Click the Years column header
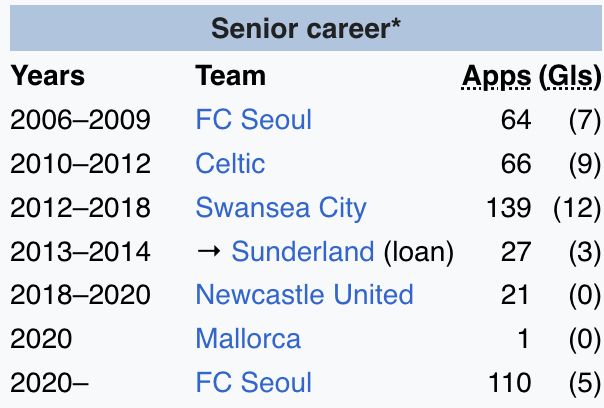The image size is (604, 408). (47, 76)
